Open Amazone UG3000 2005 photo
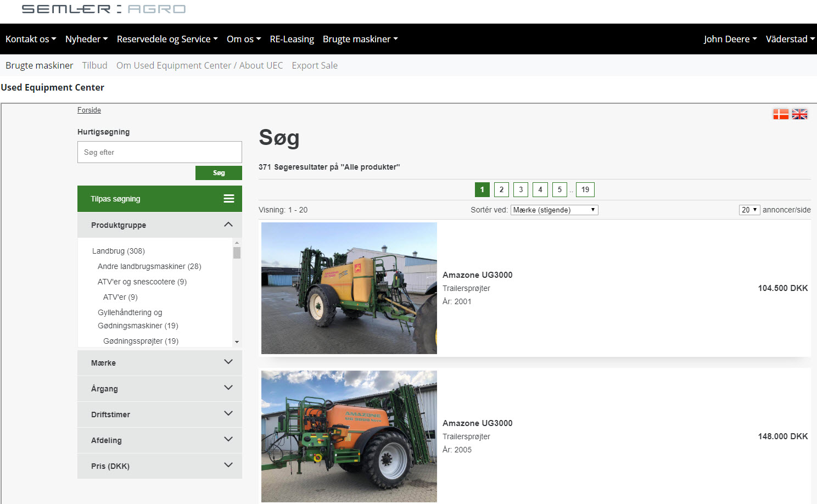Image resolution: width=817 pixels, height=504 pixels. pyautogui.click(x=349, y=436)
